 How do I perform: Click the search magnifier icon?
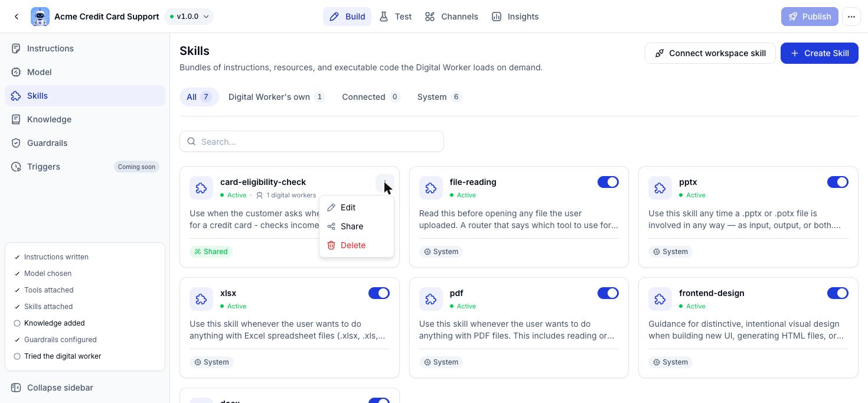point(191,141)
